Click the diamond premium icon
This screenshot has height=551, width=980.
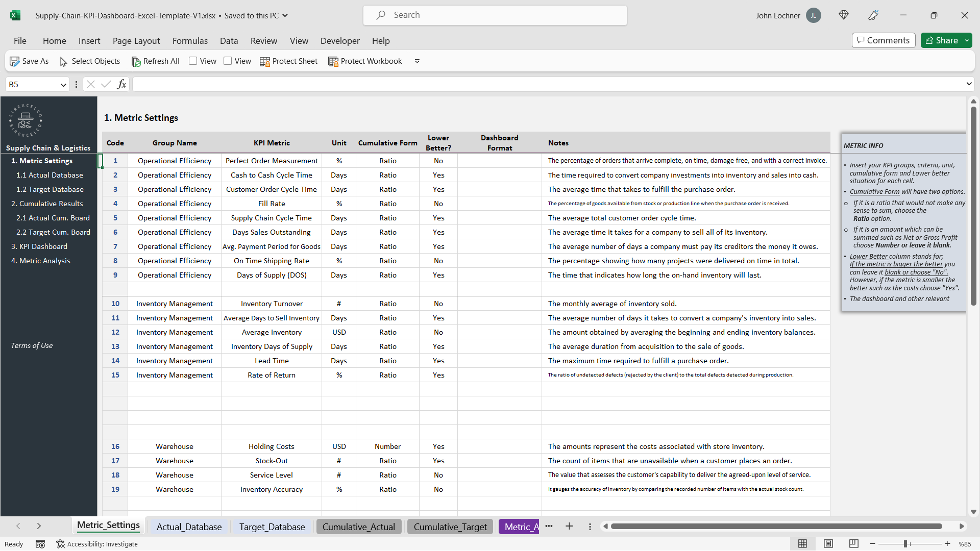(x=844, y=15)
